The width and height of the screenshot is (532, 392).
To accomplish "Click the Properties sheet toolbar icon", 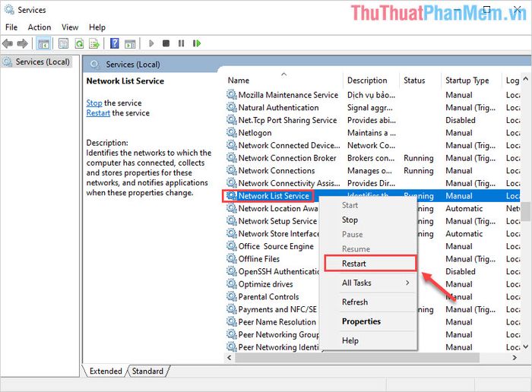I will 63,43.
